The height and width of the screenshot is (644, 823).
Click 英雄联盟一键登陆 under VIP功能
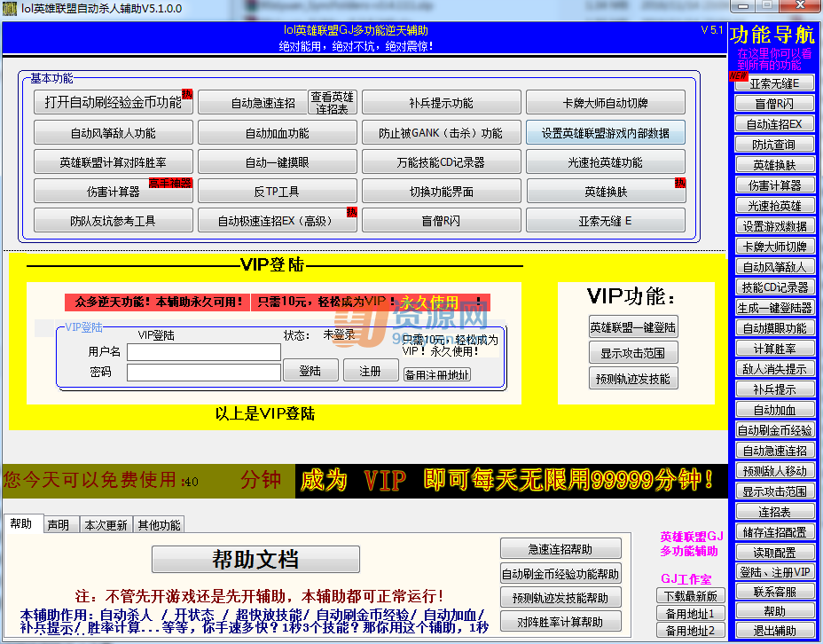tap(633, 327)
